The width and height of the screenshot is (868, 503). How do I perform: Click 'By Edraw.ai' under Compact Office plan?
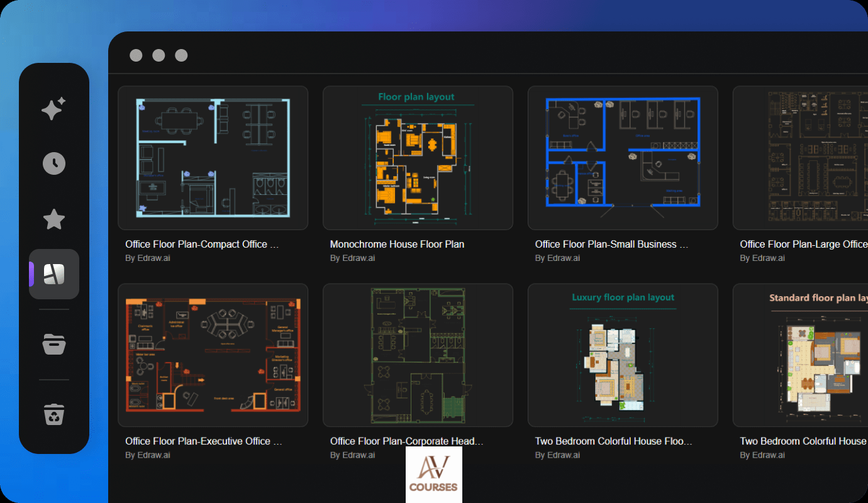tap(148, 258)
